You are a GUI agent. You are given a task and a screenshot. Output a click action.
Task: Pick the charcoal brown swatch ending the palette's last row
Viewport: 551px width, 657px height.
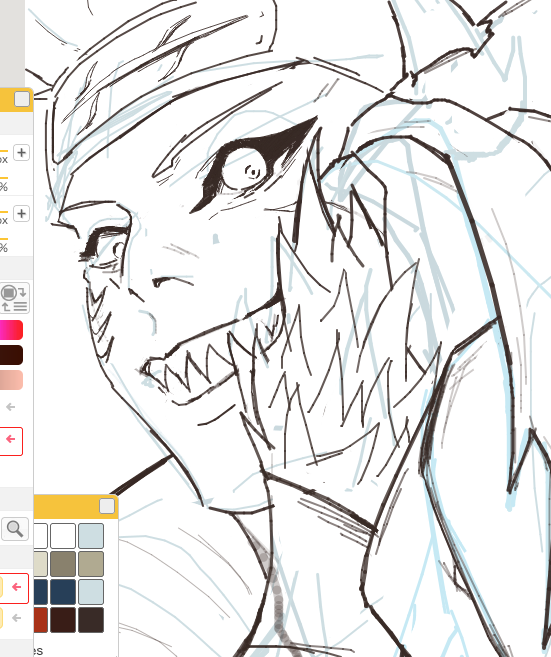point(91,620)
